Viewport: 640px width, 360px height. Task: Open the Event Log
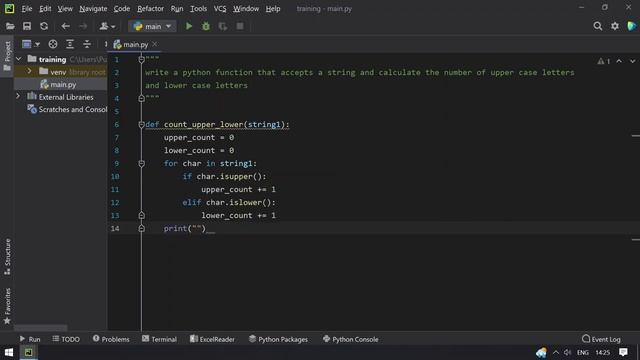(x=601, y=339)
